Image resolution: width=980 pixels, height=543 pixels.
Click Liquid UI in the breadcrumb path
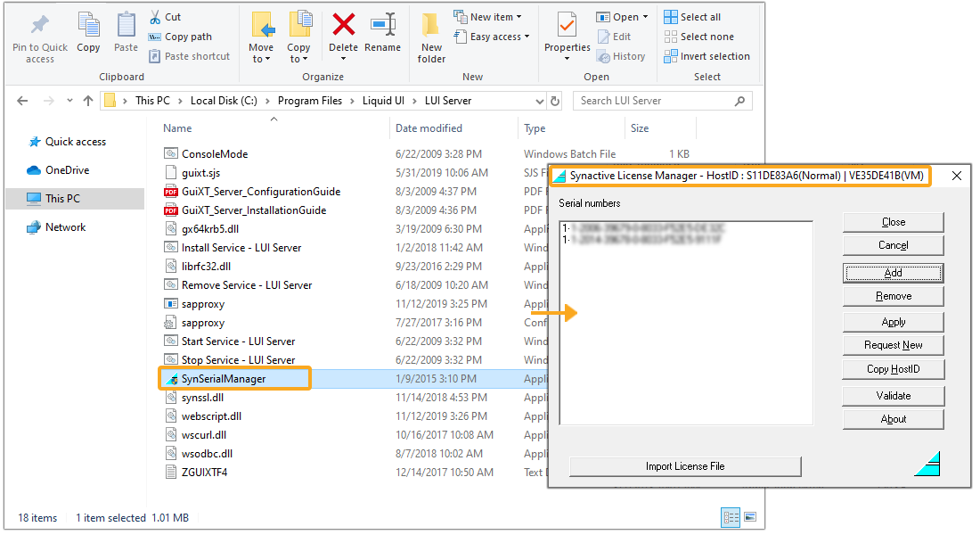click(383, 101)
